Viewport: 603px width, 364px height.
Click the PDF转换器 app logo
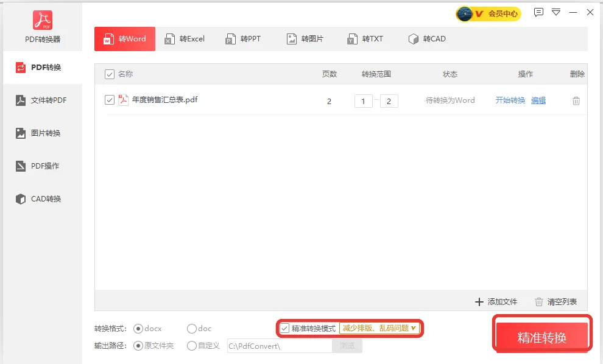(42, 20)
